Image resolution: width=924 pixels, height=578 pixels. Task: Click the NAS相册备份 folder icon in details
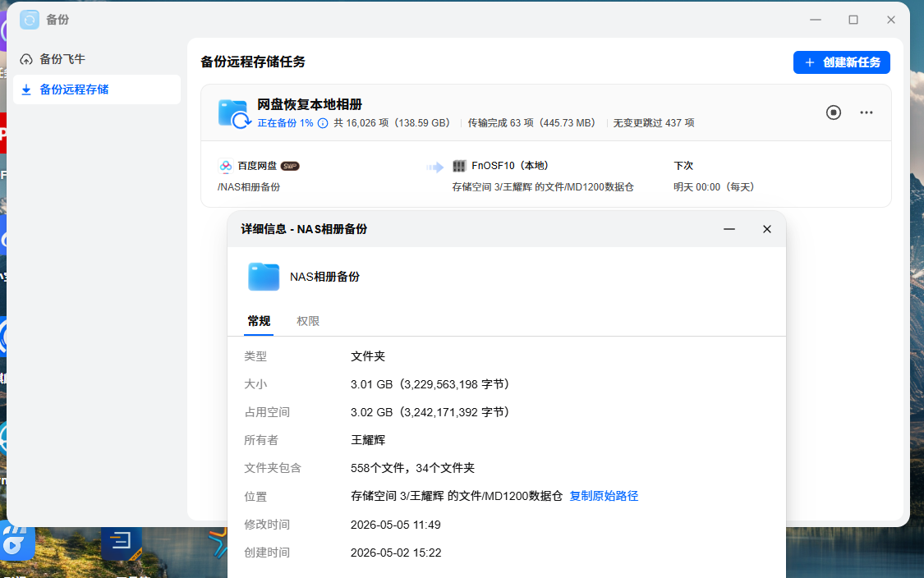point(264,277)
